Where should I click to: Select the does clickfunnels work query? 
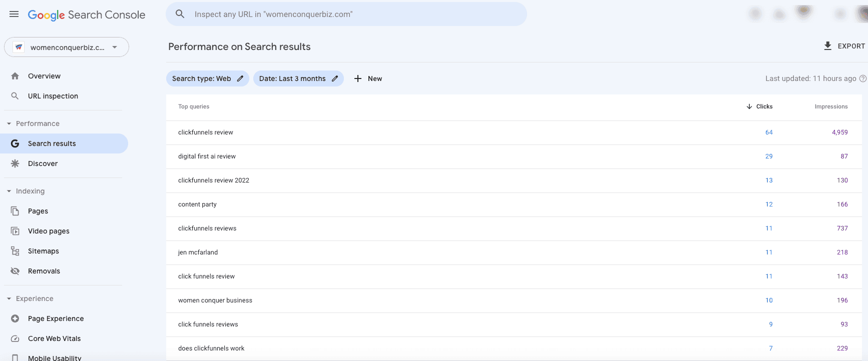pyautogui.click(x=514, y=348)
